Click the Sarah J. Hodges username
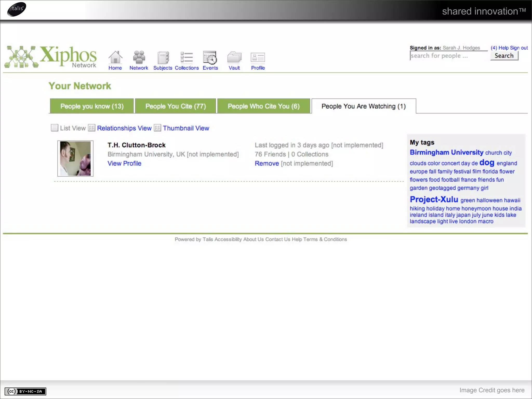Screen dimensions: 532x399 (x=461, y=48)
